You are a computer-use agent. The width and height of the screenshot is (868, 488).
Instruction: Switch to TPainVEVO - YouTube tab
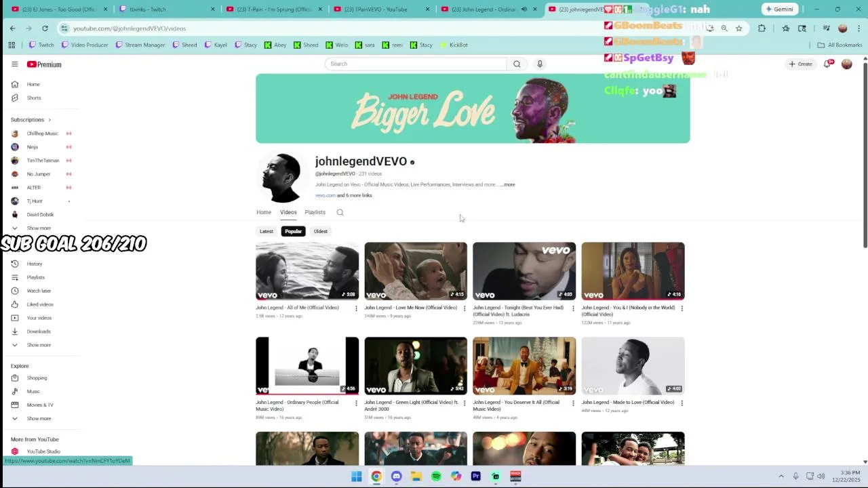pyautogui.click(x=381, y=9)
